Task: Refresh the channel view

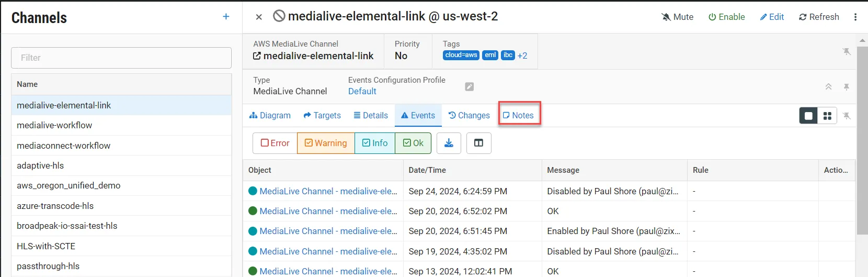Action: 819,17
